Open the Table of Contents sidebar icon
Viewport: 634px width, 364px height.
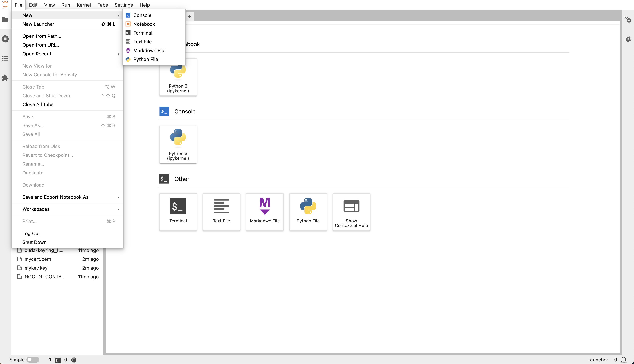(x=5, y=59)
